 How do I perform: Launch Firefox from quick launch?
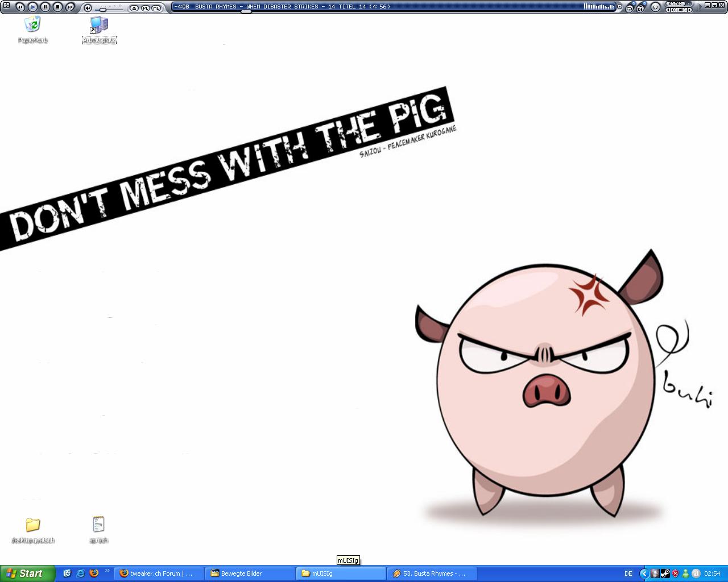[x=94, y=573]
